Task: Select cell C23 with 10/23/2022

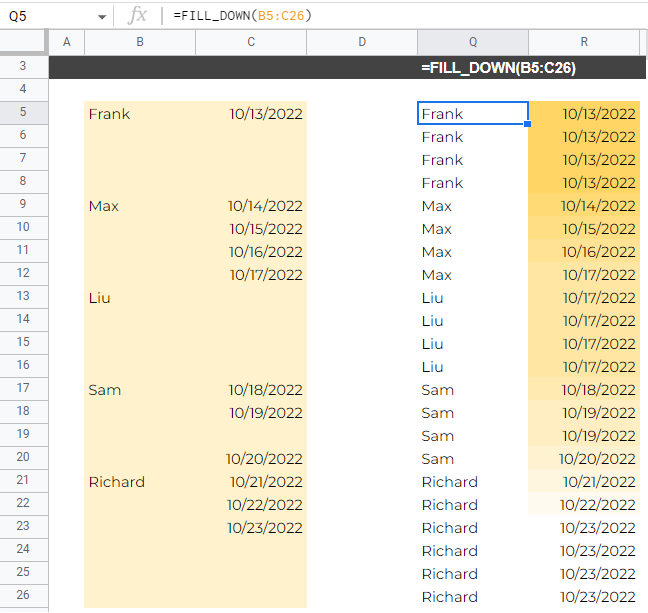Action: coord(251,527)
